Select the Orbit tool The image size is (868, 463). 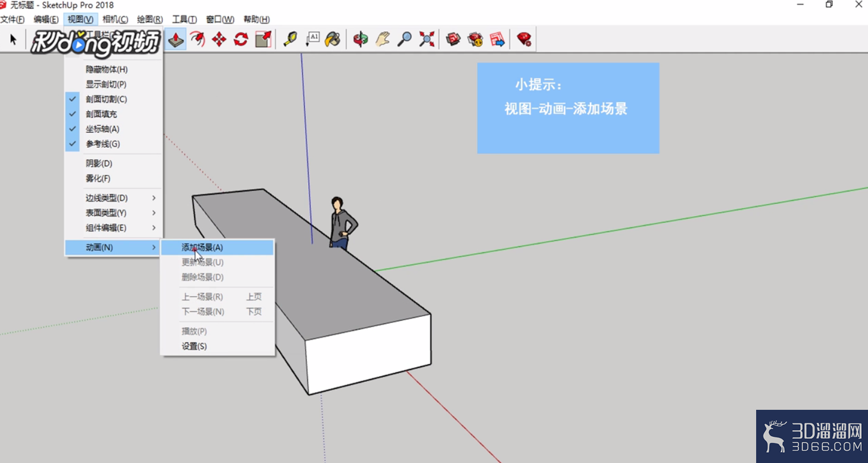coord(361,39)
